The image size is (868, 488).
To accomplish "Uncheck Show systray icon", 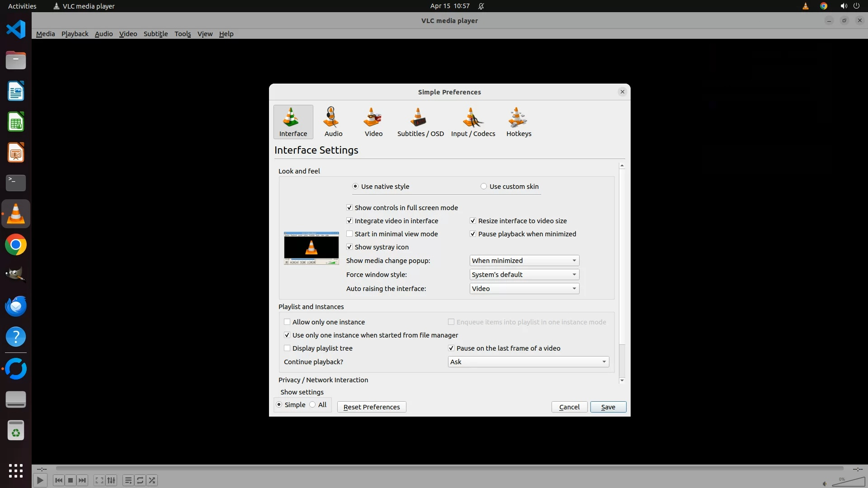I will (349, 247).
